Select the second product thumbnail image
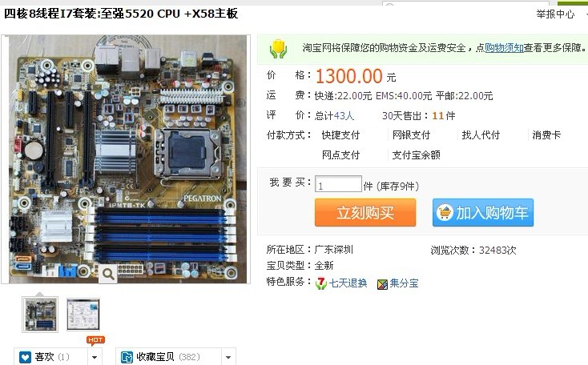This screenshot has width=588, height=365. coord(83,315)
